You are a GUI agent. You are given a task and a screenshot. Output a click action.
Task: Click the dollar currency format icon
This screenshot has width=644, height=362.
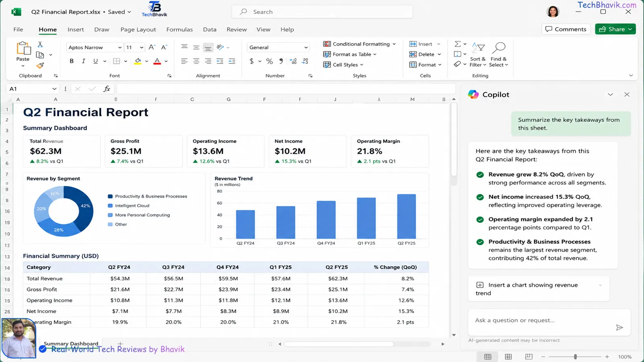(252, 61)
